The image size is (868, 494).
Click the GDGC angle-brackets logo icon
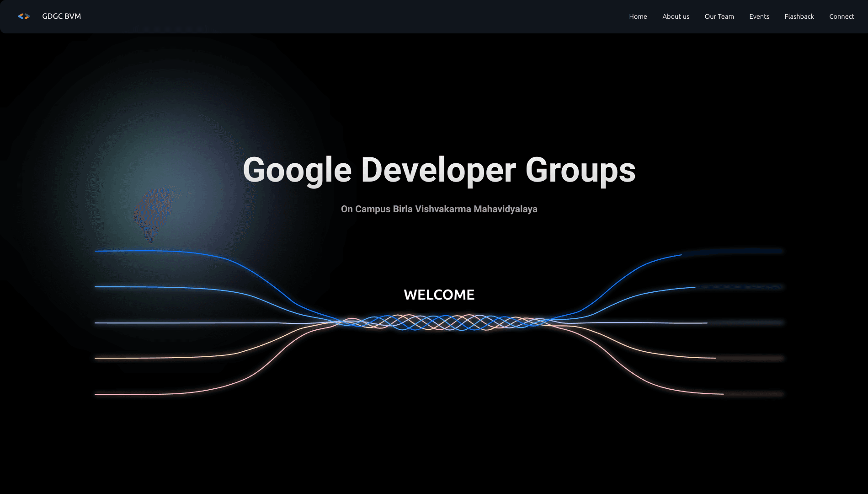24,16
